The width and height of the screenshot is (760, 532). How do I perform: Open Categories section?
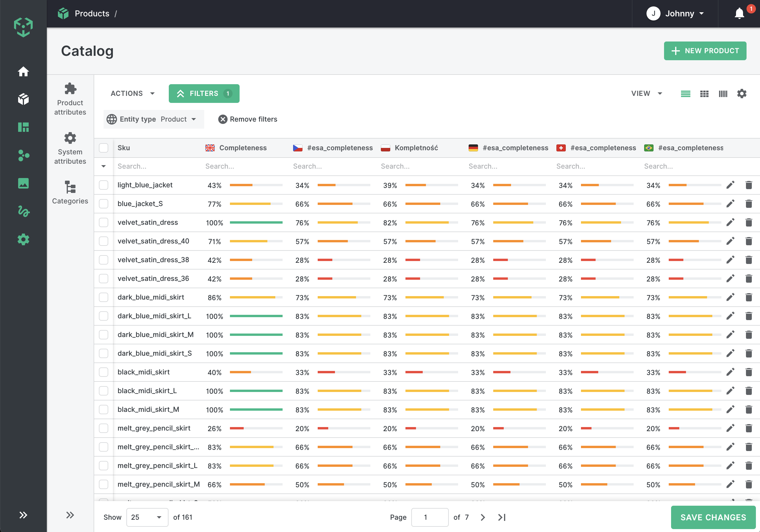coord(70,193)
